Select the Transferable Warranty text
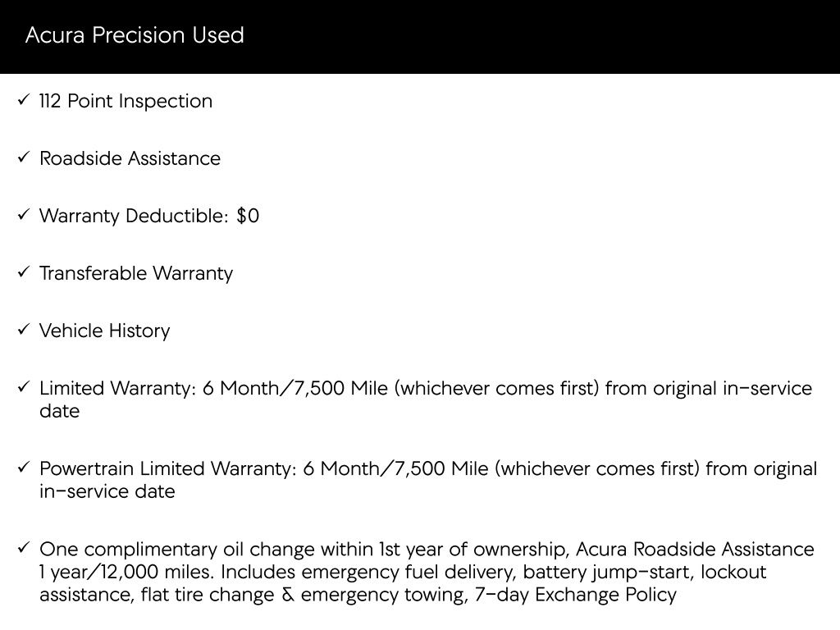This screenshot has width=840, height=630. (x=136, y=273)
